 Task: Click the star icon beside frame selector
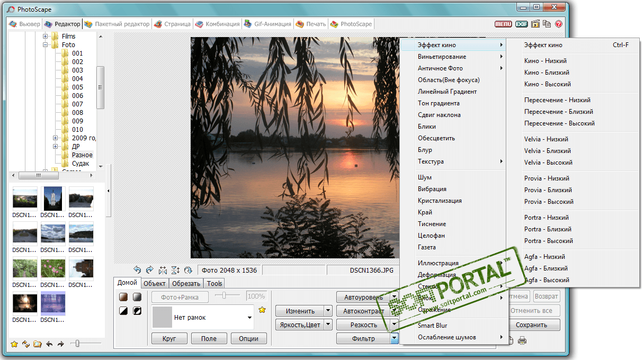pos(262,310)
